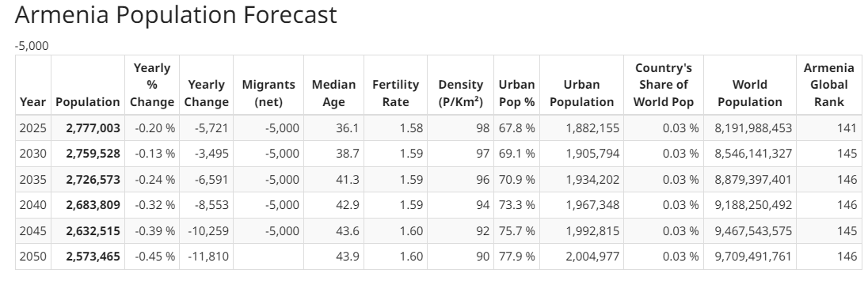Click the Armenia Population Forecast heading
Image resolution: width=868 pixels, height=289 pixels.
click(x=176, y=14)
